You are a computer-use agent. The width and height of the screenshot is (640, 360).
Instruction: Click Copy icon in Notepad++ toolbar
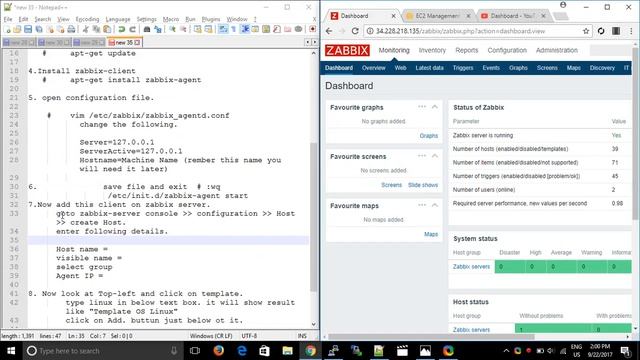[x=96, y=29]
